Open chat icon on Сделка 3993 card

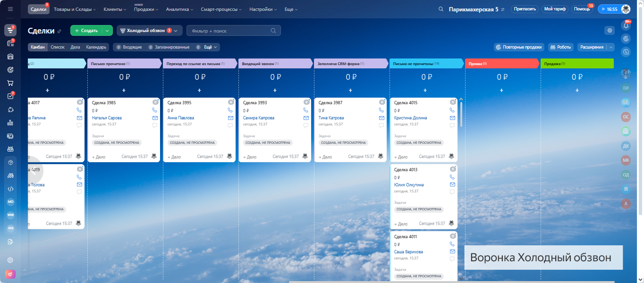coord(306,125)
